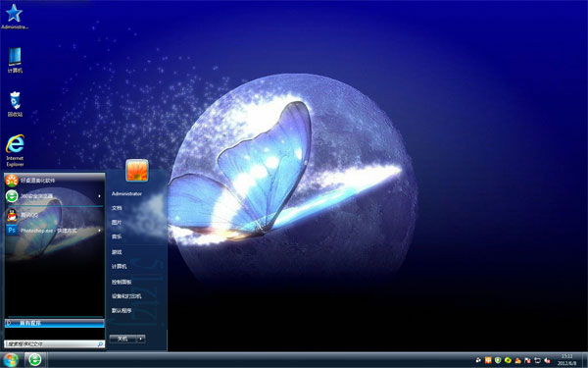The height and width of the screenshot is (368, 588).
Task: Click the green shield tray icon
Action: [x=498, y=360]
